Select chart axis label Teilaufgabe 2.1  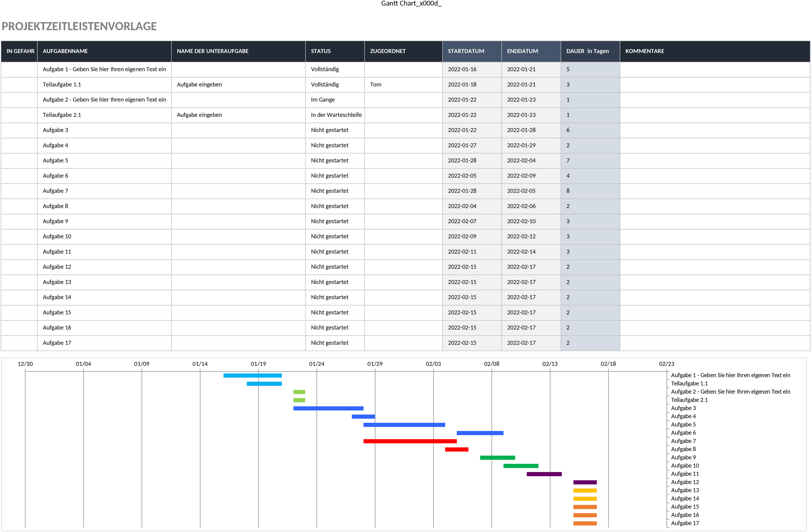689,400
